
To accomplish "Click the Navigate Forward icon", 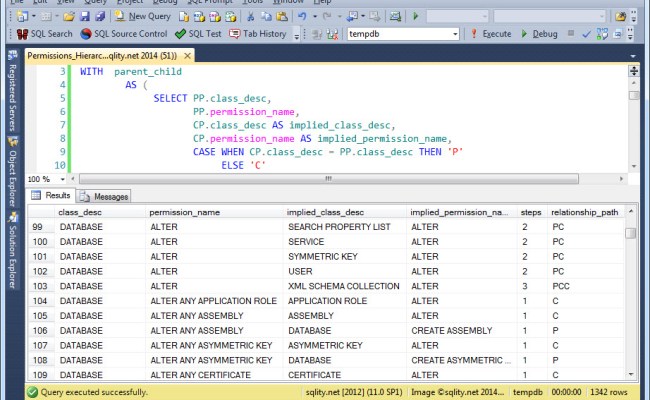I will pos(375,17).
